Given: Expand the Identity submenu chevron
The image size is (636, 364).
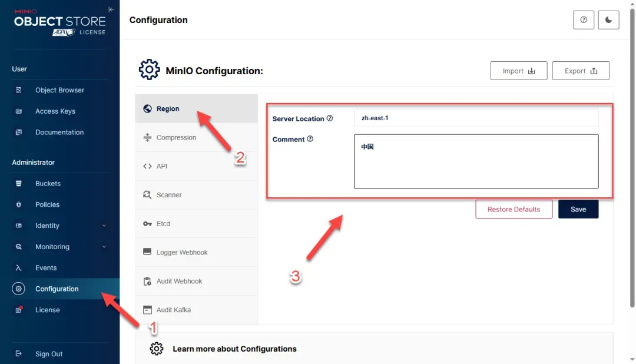Looking at the screenshot, I should (x=104, y=226).
